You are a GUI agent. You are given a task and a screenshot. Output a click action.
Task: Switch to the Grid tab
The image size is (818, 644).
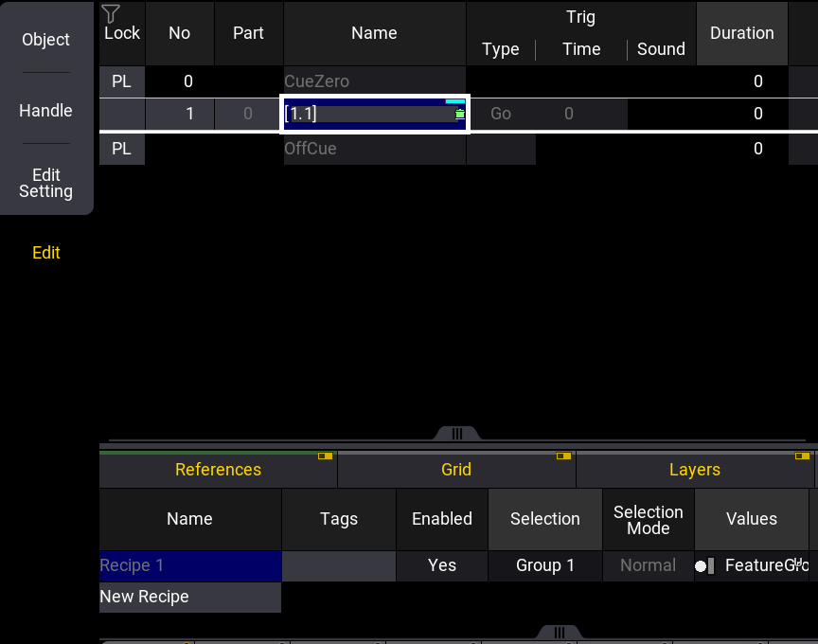point(456,470)
